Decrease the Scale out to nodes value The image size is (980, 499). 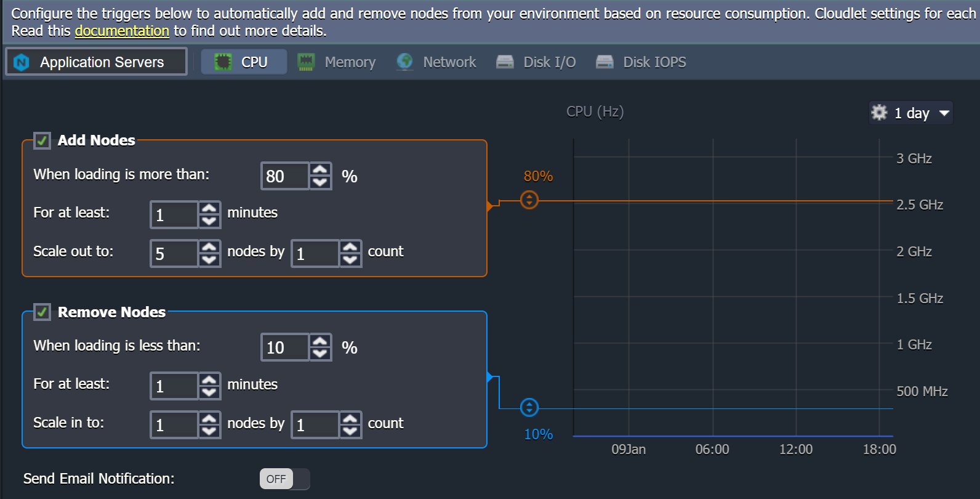(x=209, y=260)
